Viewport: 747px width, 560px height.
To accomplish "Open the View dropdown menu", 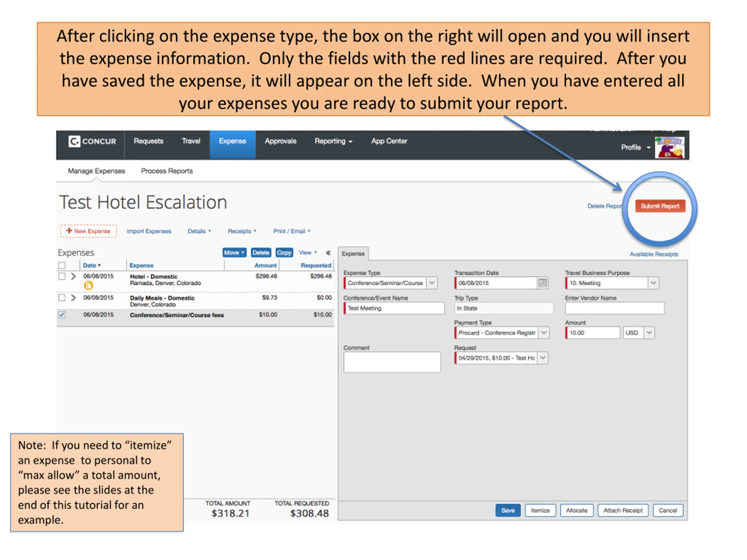I will [308, 253].
